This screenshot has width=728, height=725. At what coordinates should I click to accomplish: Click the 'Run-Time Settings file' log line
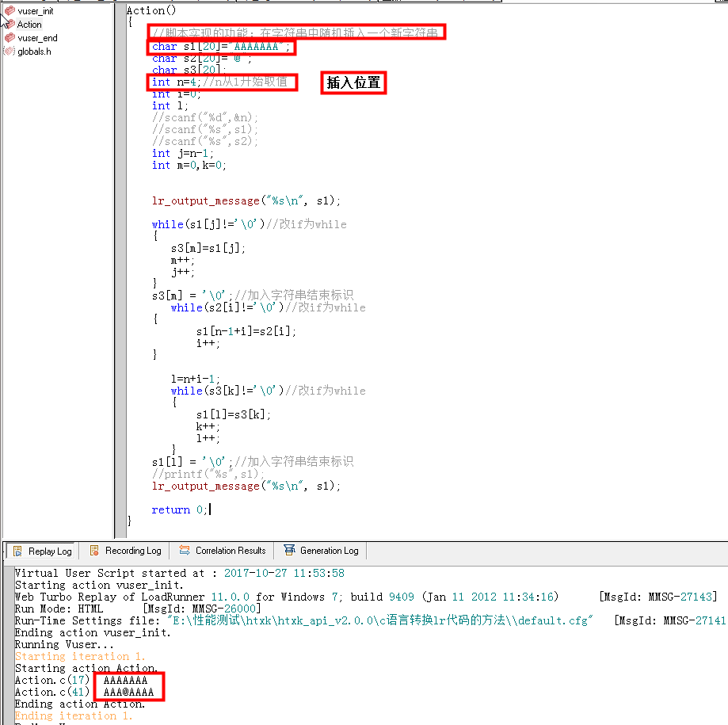(370, 620)
